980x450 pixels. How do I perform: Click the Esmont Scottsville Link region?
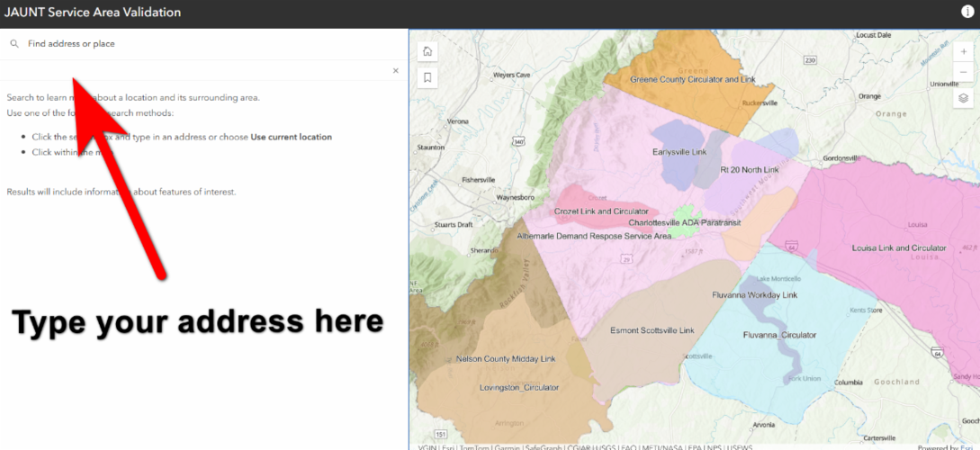coord(652,330)
